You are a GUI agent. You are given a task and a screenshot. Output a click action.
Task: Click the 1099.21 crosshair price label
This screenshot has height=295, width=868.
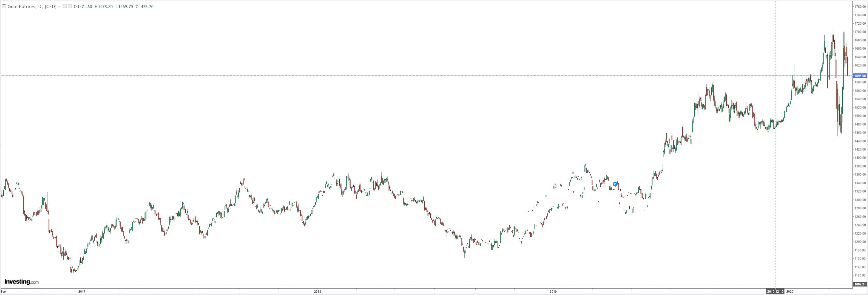pyautogui.click(x=859, y=284)
